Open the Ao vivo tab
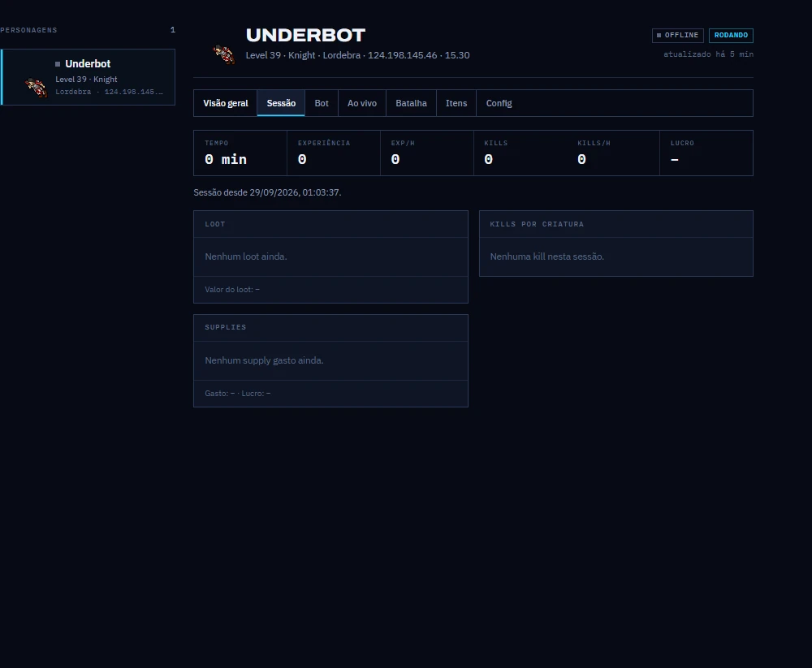This screenshot has width=812, height=668. 362,103
